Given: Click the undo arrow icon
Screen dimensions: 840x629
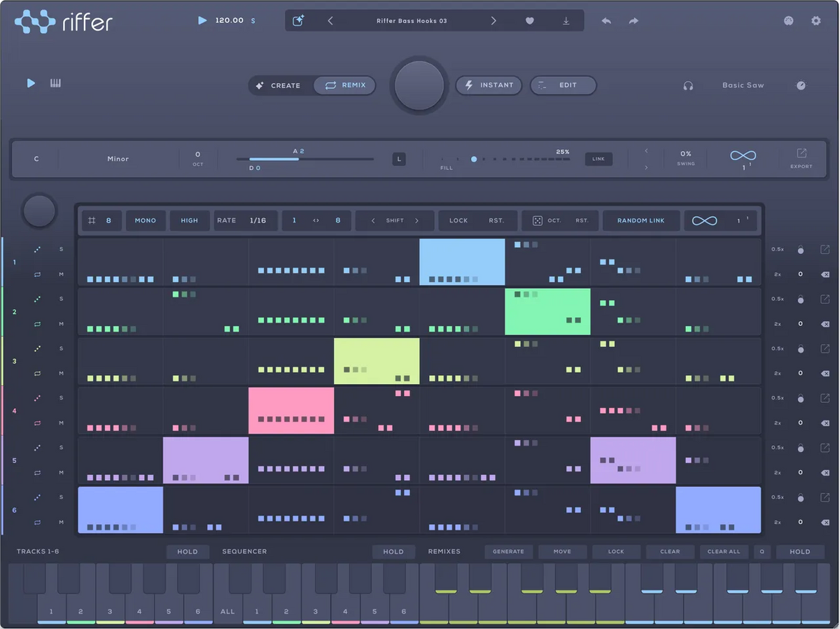Looking at the screenshot, I should coord(606,21).
